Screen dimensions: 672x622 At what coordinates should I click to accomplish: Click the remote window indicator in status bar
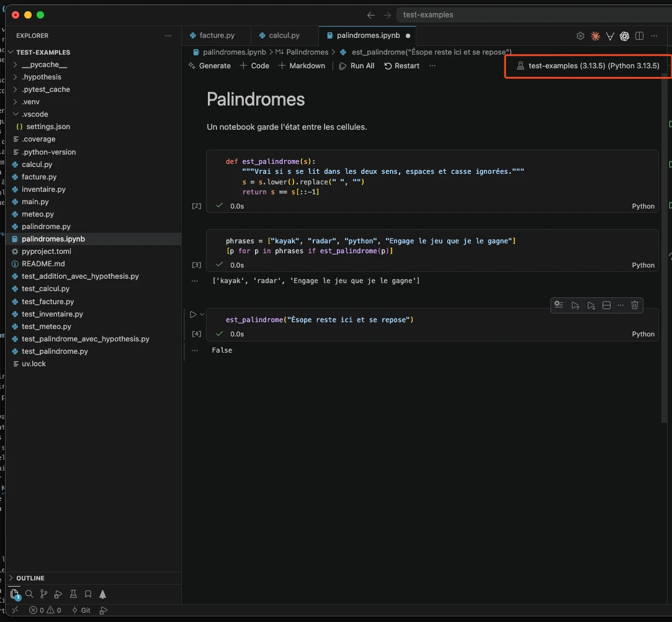pyautogui.click(x=15, y=610)
